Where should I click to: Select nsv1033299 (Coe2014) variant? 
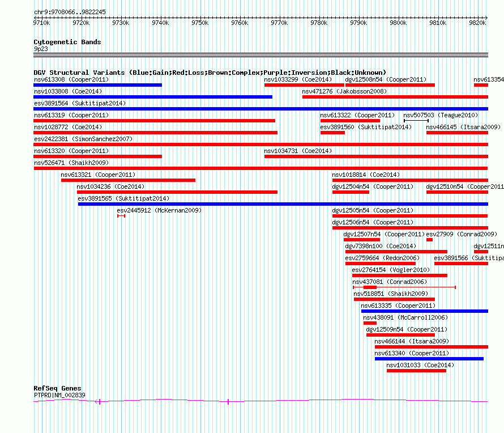click(x=298, y=79)
